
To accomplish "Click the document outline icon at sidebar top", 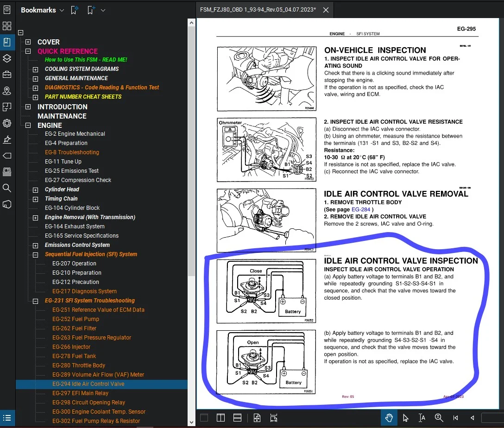I will coord(7,10).
